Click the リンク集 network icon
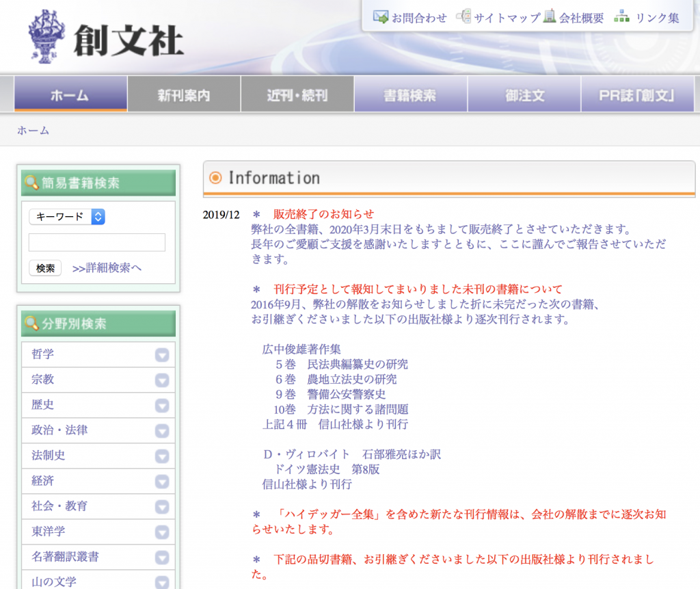 622,17
